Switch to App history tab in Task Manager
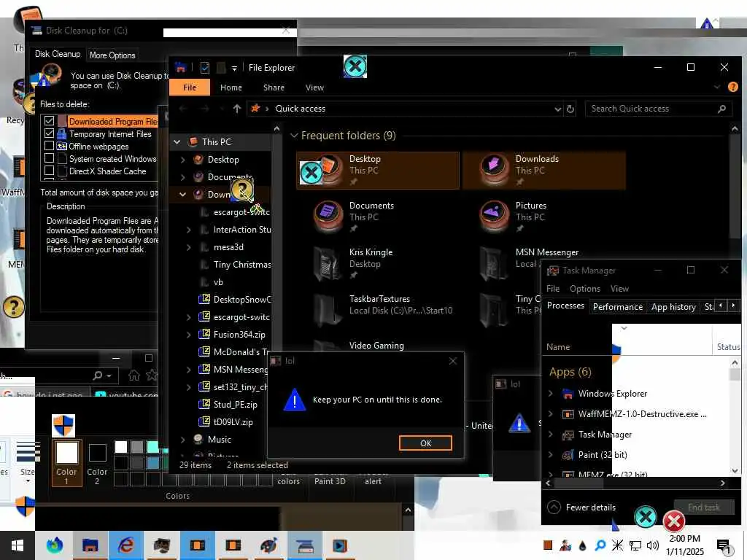747x560 pixels. tap(673, 307)
